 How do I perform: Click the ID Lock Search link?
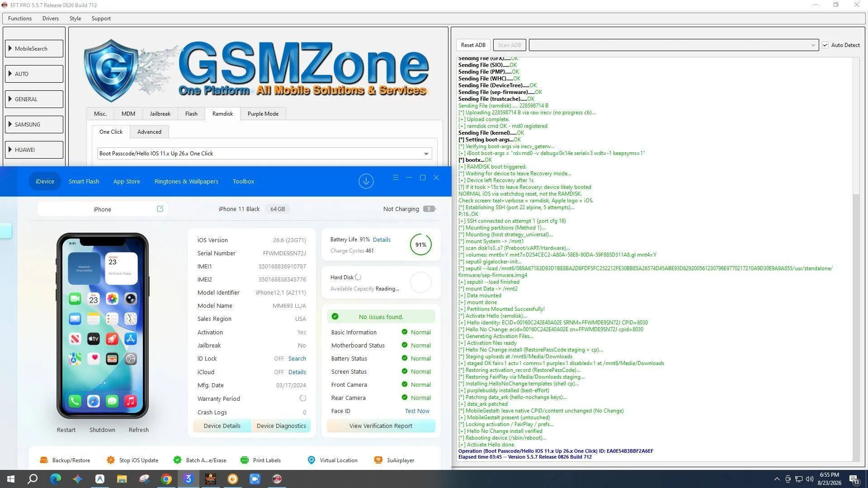click(x=297, y=358)
